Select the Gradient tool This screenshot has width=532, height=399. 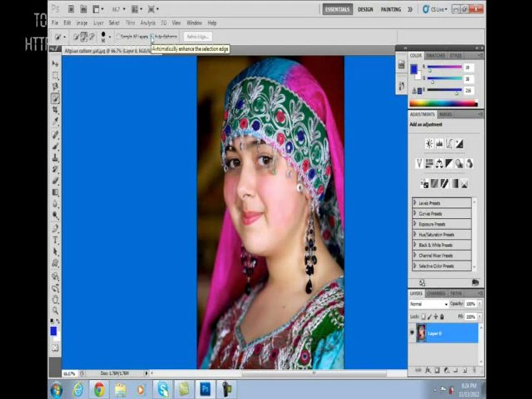(x=55, y=192)
